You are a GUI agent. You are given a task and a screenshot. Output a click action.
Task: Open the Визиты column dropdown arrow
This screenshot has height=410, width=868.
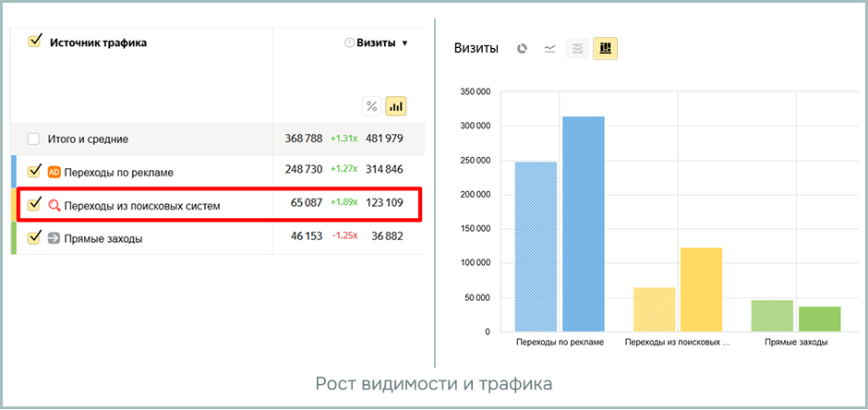coord(404,43)
